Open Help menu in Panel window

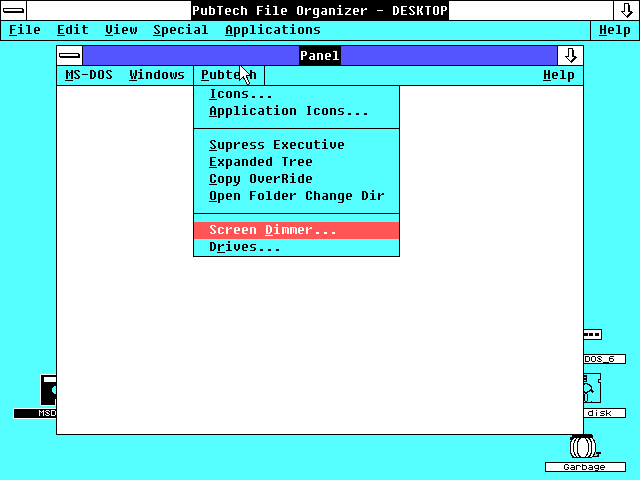coord(559,75)
